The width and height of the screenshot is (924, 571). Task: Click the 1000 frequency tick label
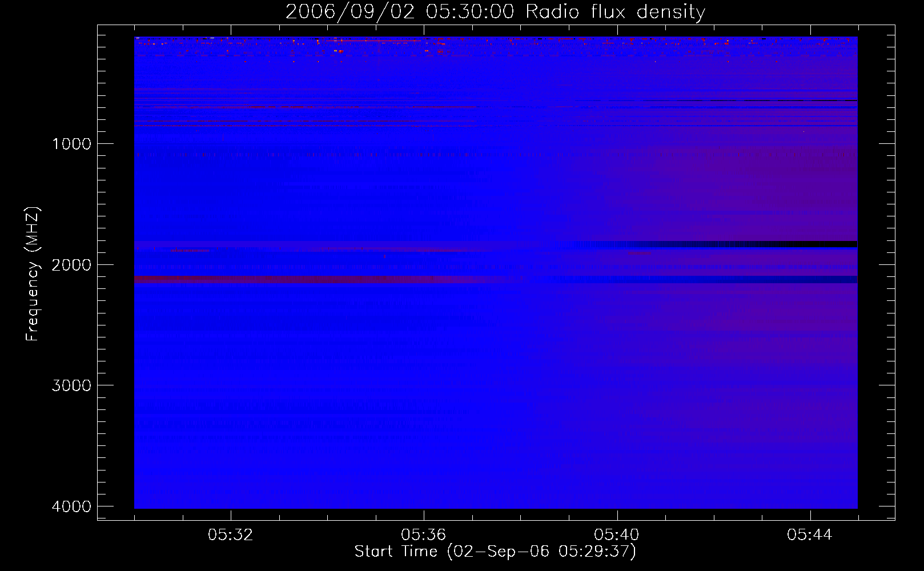[71, 144]
